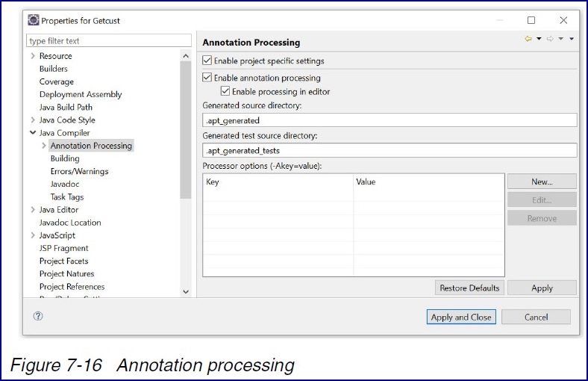
Task: Open back history dropdown arrow
Action: [x=539, y=40]
